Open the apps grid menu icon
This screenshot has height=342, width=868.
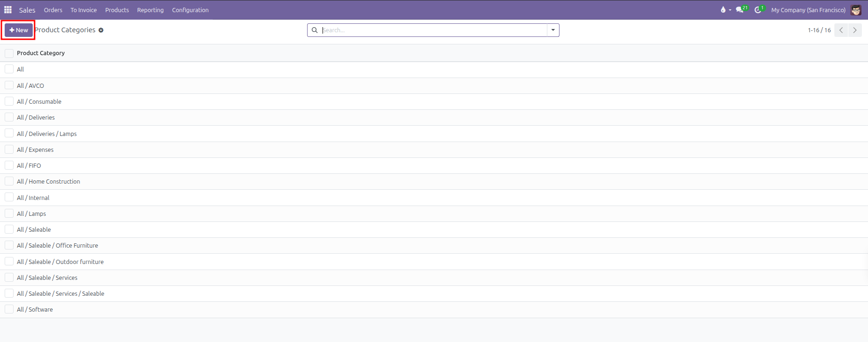pos(8,10)
